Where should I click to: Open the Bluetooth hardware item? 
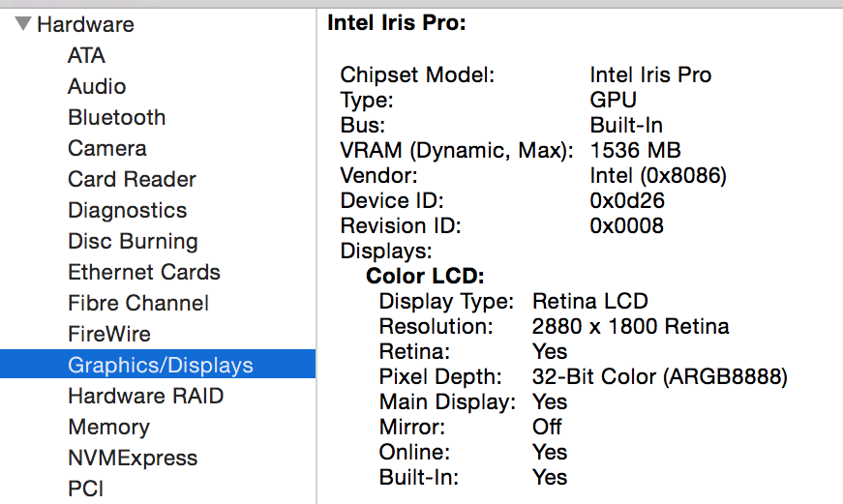click(117, 118)
